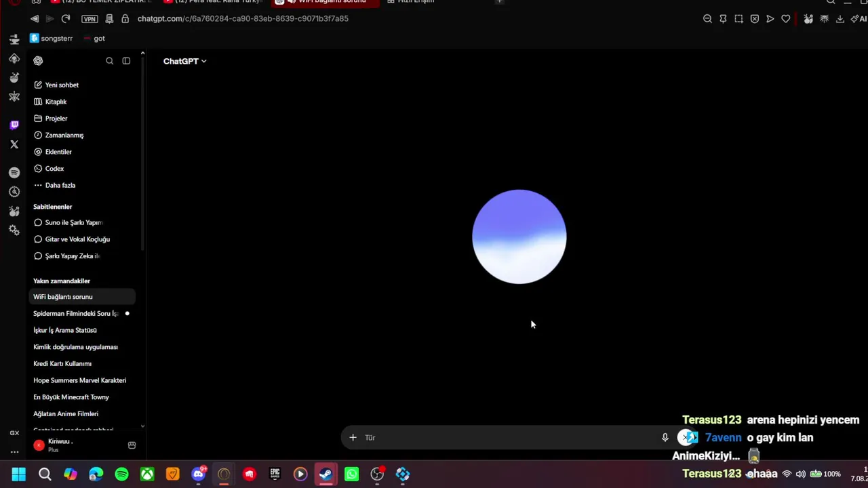This screenshot has width=868, height=488.
Task: Open Projeler in the sidebar
Action: click(83, 119)
